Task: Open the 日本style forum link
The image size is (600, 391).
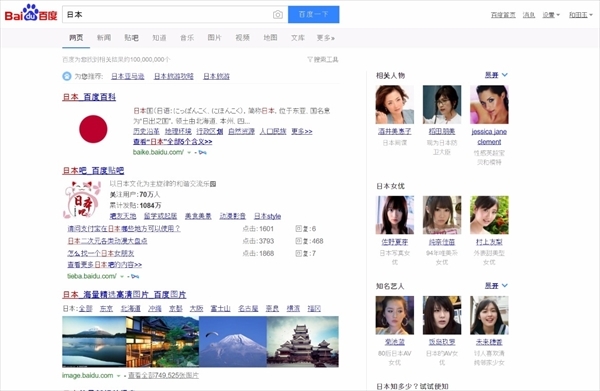Action: point(267,216)
